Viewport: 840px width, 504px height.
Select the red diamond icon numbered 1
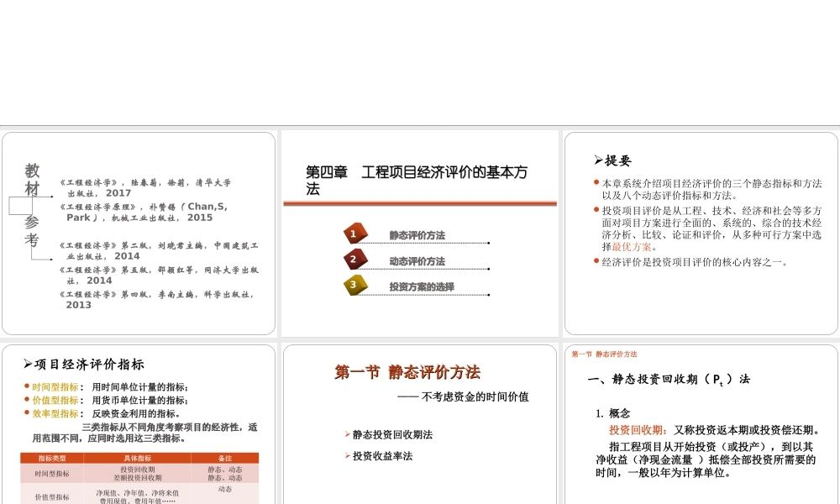point(354,233)
